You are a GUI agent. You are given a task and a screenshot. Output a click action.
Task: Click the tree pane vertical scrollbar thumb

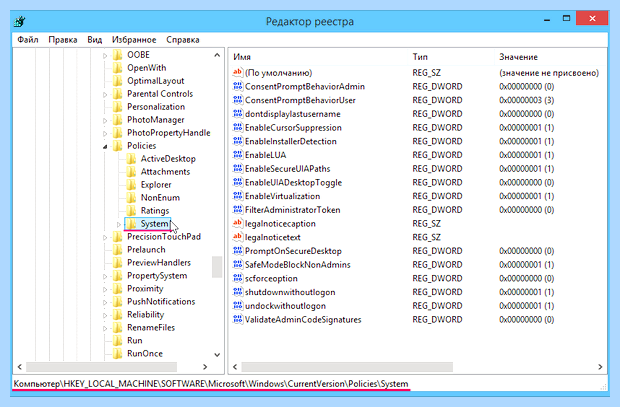(x=217, y=267)
